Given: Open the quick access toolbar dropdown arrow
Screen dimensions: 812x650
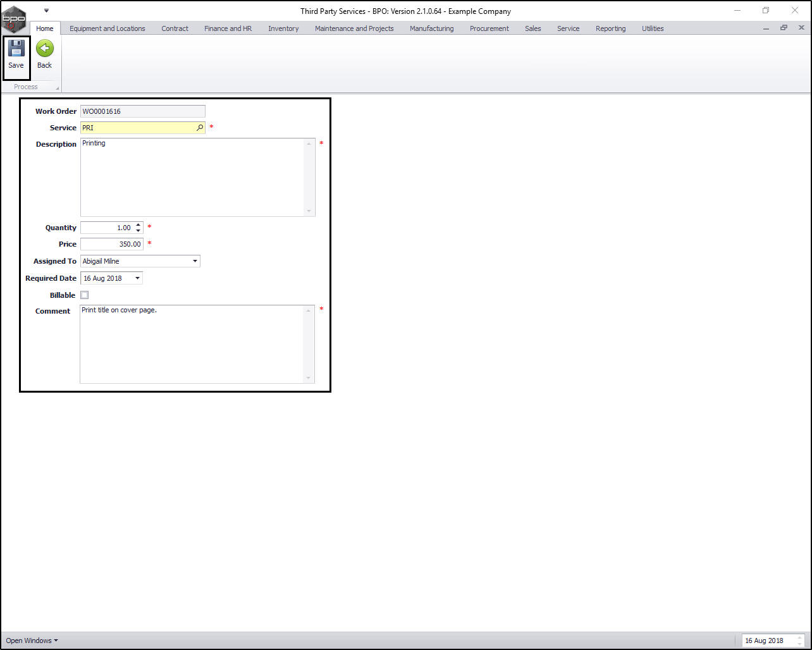Looking at the screenshot, I should 46,11.
